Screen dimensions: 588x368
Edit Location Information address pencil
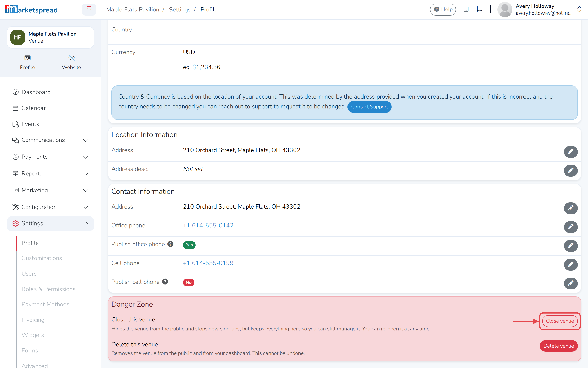pyautogui.click(x=570, y=152)
